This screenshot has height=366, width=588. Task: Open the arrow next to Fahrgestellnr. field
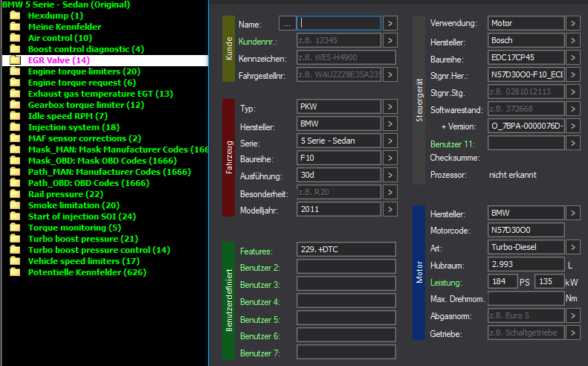tap(390, 74)
